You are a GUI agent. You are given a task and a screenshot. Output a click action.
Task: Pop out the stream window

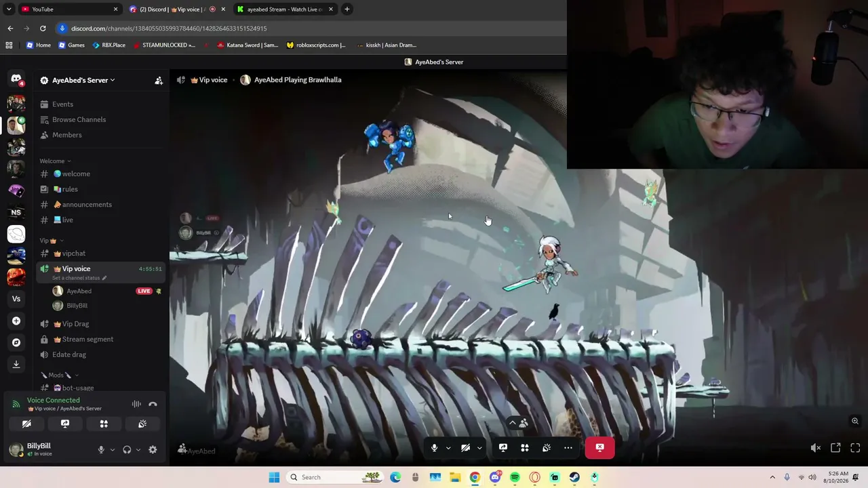[835, 448]
